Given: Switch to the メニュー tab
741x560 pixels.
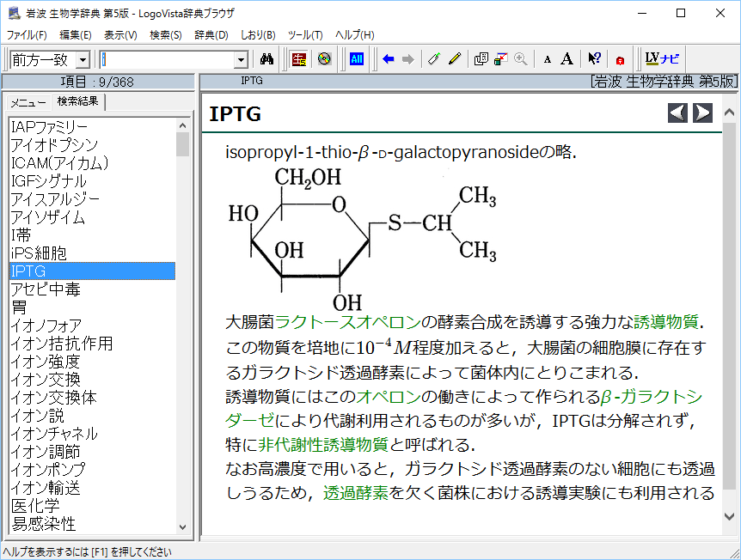Looking at the screenshot, I should 28,101.
